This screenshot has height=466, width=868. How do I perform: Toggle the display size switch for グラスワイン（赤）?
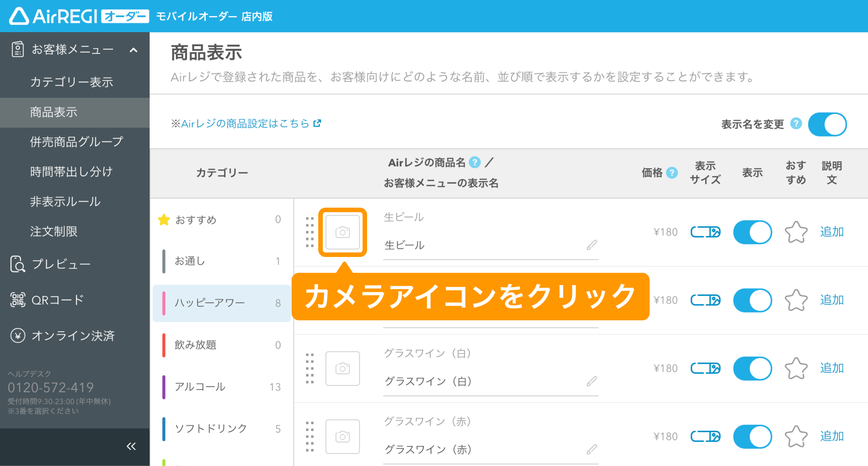coord(705,436)
